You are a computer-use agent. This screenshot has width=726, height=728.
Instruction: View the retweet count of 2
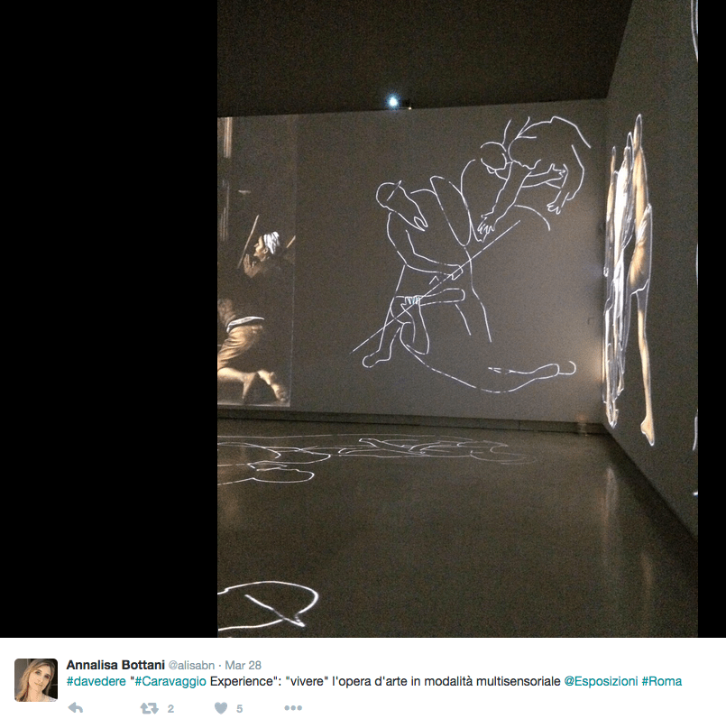click(x=170, y=708)
